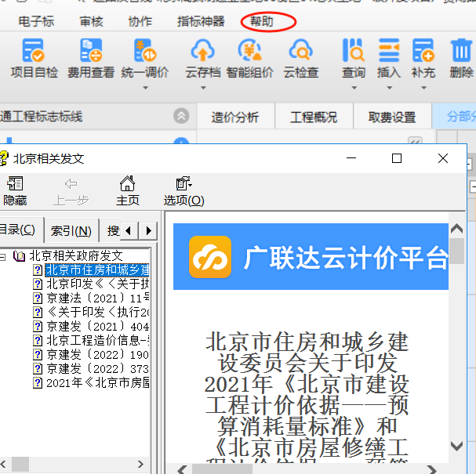Image resolution: width=476 pixels, height=474 pixels.
Task: Minimize the 北京相关发文 help window
Action: pos(351,158)
